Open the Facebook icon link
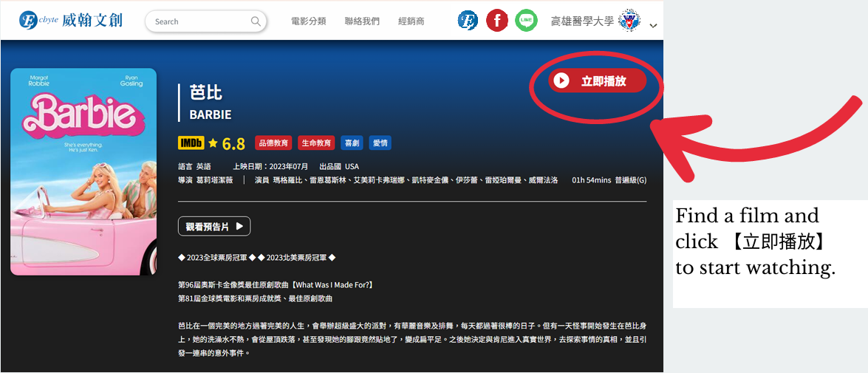868x373 pixels. click(497, 21)
